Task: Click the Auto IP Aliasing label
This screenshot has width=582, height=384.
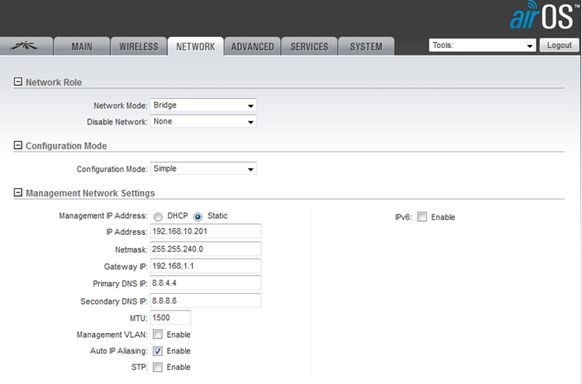Action: (118, 351)
